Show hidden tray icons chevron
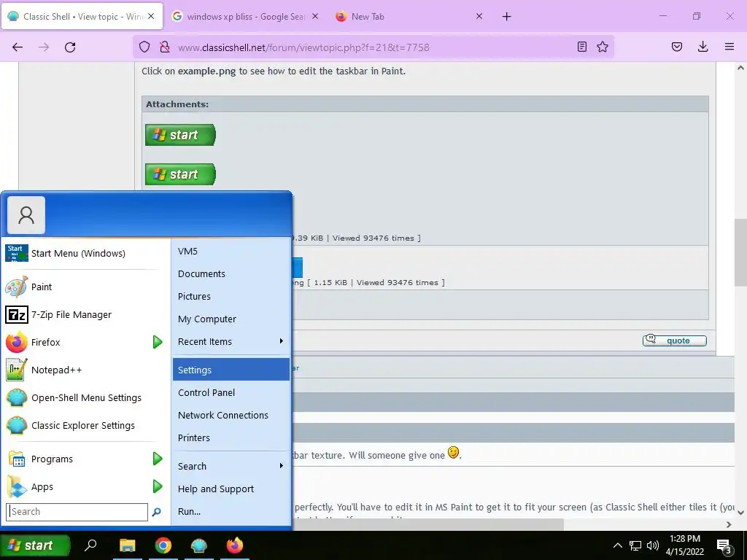 [617, 545]
